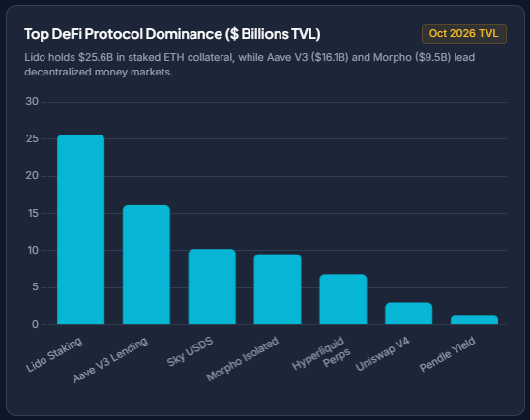Select the Pendle Yield bar
Screen dimensions: 530x420
click(474, 320)
